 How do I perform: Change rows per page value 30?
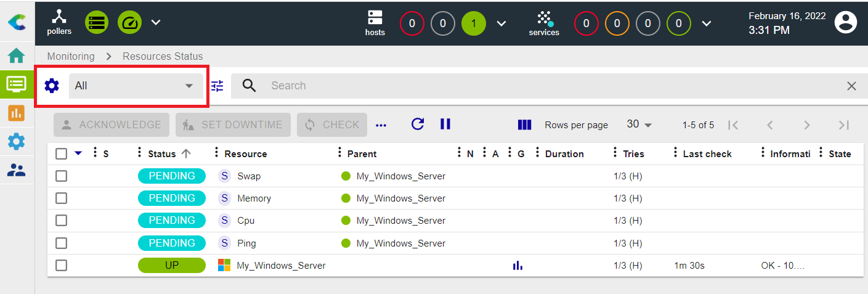click(x=639, y=125)
